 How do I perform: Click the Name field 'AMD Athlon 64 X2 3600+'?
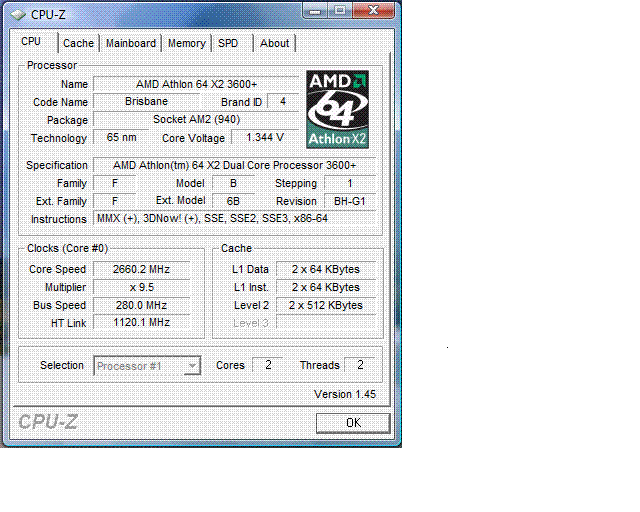(196, 84)
